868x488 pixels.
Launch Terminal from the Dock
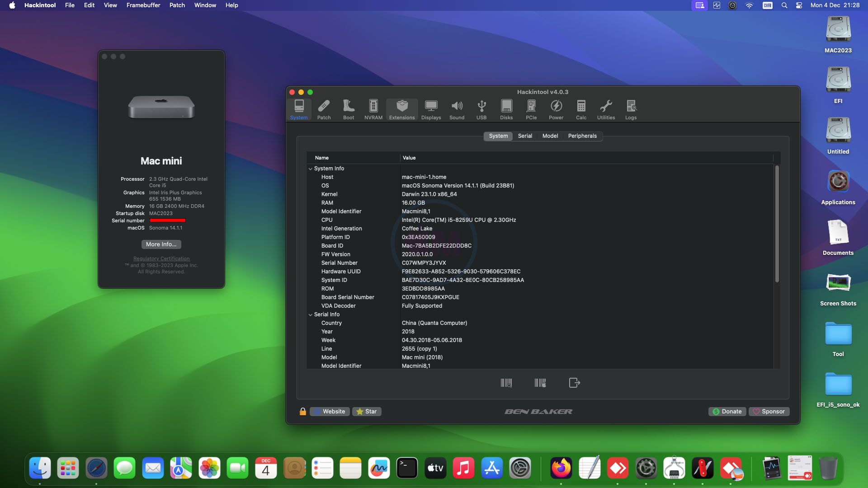click(407, 468)
